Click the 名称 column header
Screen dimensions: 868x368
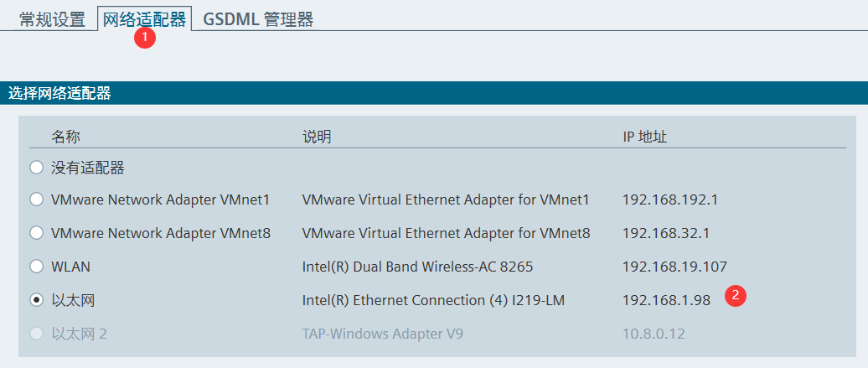tap(66, 137)
